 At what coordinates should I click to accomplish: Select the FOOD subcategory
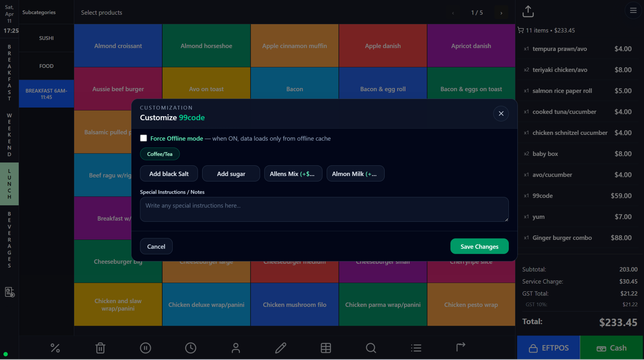(46, 66)
